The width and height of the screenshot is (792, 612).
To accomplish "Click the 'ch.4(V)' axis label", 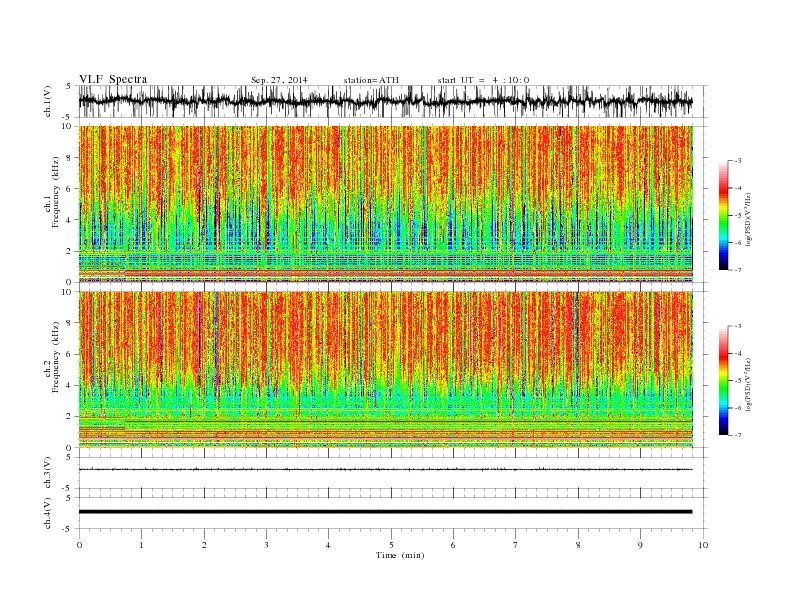I will point(49,514).
